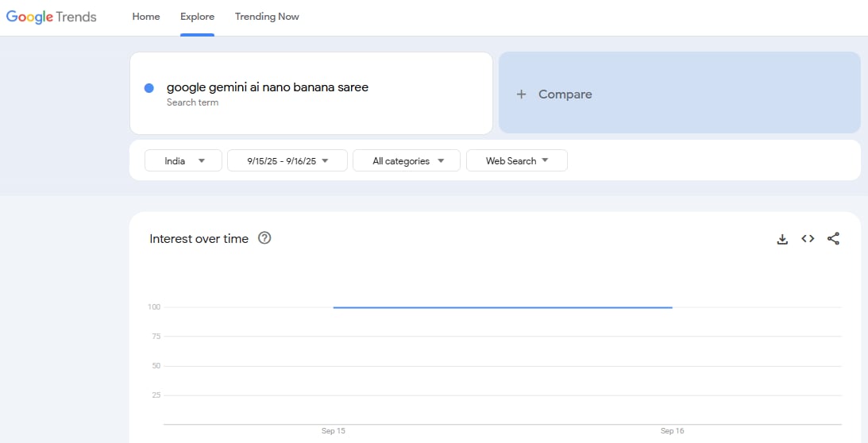
Task: Click the help icon next to Interest over time
Action: tap(264, 238)
